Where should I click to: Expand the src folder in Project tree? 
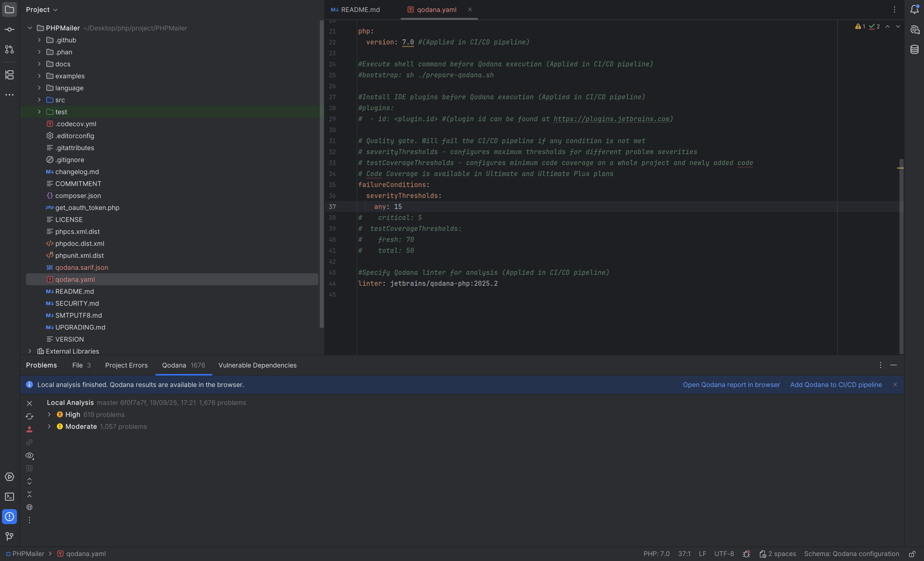(x=39, y=100)
